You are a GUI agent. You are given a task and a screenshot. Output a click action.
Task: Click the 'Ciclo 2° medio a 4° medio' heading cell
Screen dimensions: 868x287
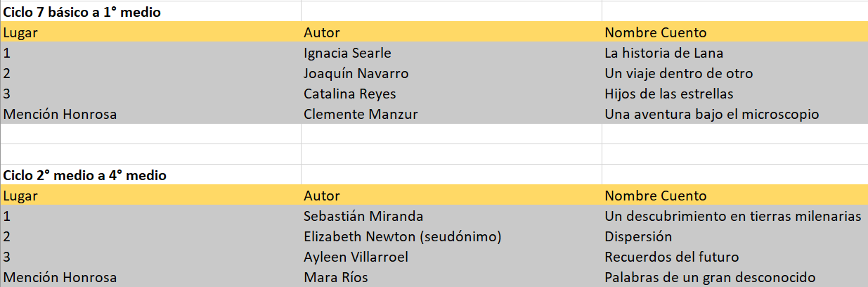pyautogui.click(x=85, y=175)
